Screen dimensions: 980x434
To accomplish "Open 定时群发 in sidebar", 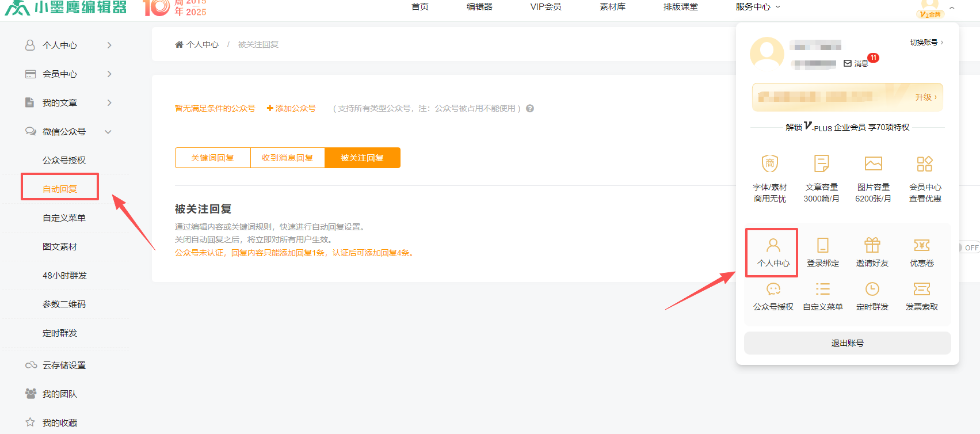I will click(60, 333).
